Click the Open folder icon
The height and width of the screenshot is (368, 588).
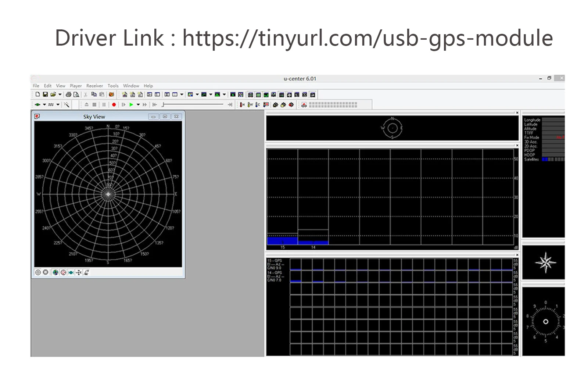click(53, 94)
